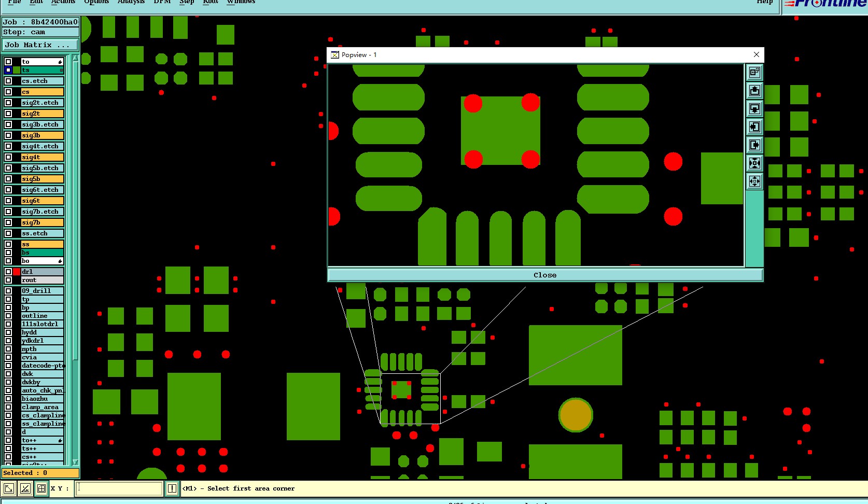Click the Close button of Popview
The image size is (868, 504).
tap(545, 275)
